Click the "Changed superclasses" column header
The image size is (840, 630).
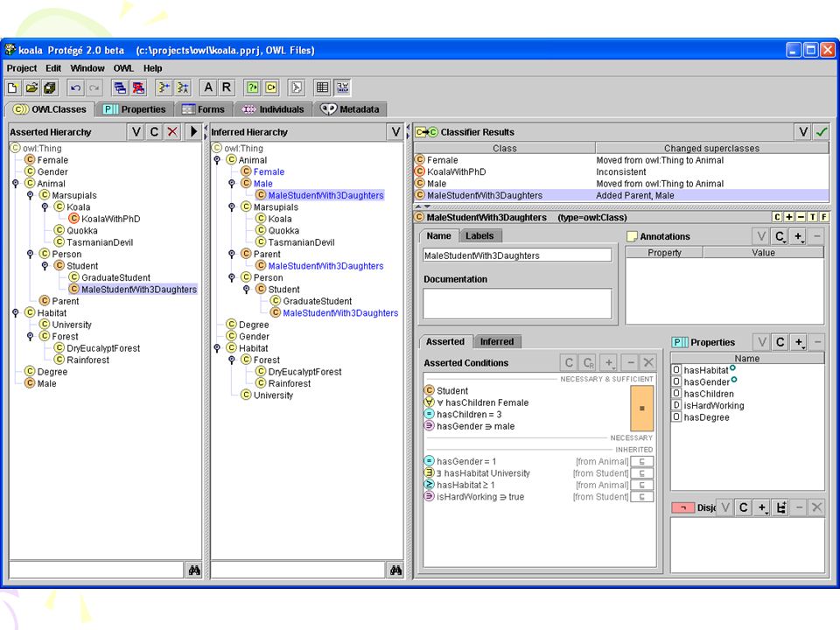[x=712, y=148]
